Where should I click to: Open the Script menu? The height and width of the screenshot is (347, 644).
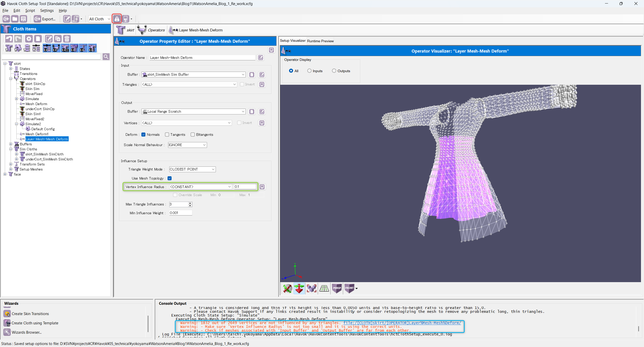pos(30,11)
